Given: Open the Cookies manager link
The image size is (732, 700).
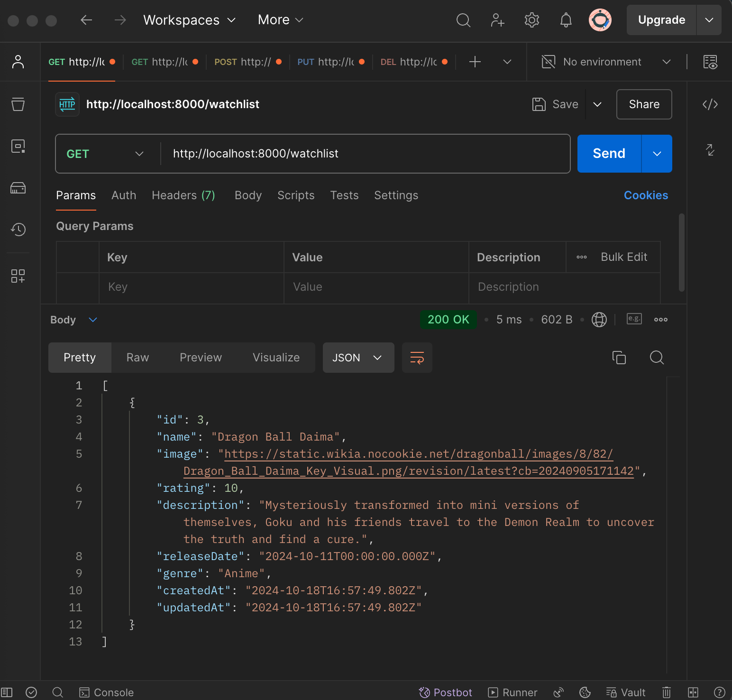Looking at the screenshot, I should (646, 195).
